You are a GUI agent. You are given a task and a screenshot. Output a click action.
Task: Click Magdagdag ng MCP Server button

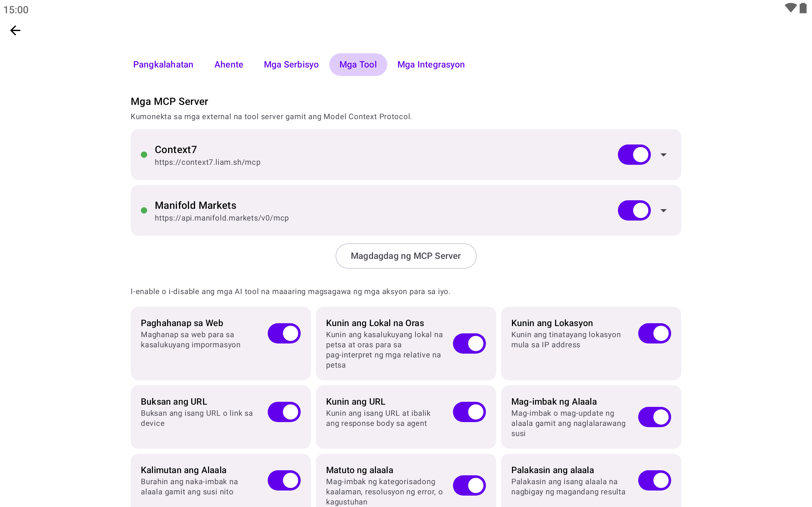tap(406, 256)
